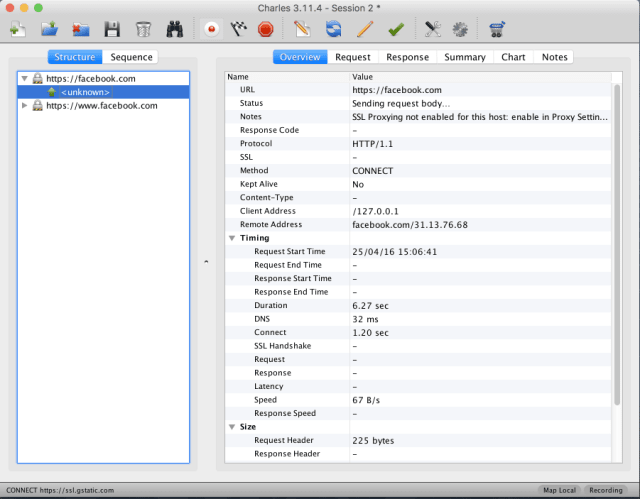Click the Repeat request refresh icon
The width and height of the screenshot is (640, 499).
pyautogui.click(x=333, y=29)
